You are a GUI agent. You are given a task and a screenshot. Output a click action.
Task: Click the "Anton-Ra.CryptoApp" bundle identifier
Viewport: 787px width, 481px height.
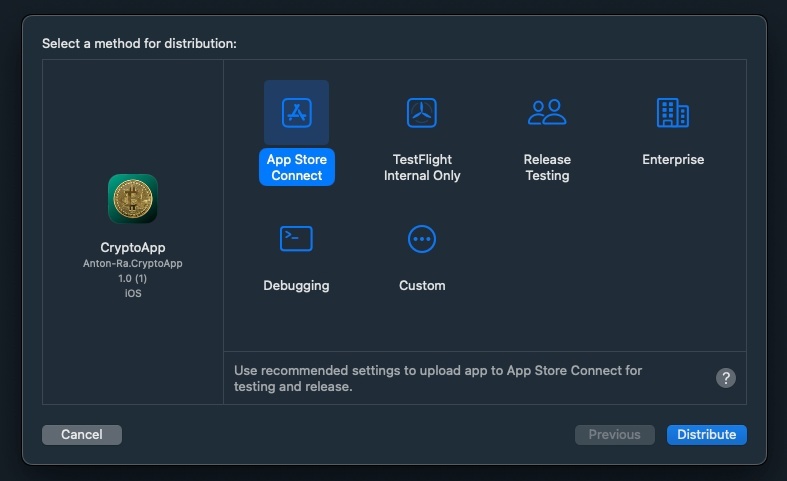[133, 264]
